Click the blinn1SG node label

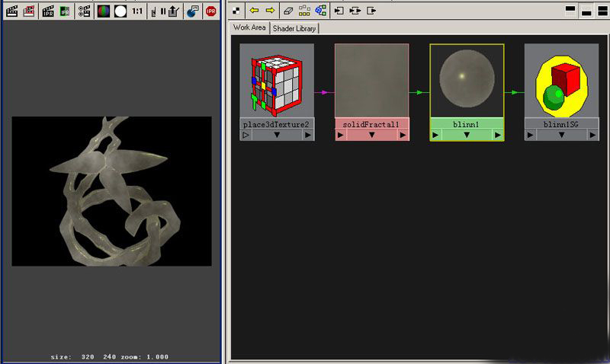point(561,124)
